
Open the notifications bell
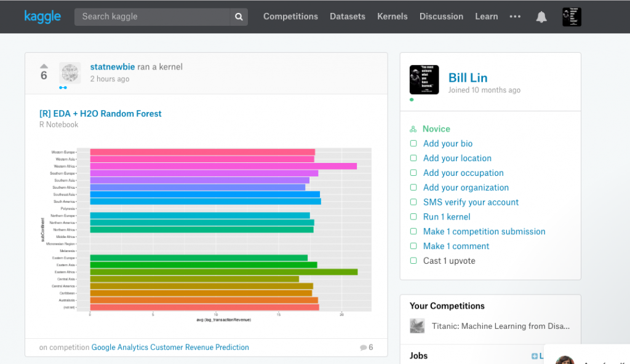click(541, 17)
